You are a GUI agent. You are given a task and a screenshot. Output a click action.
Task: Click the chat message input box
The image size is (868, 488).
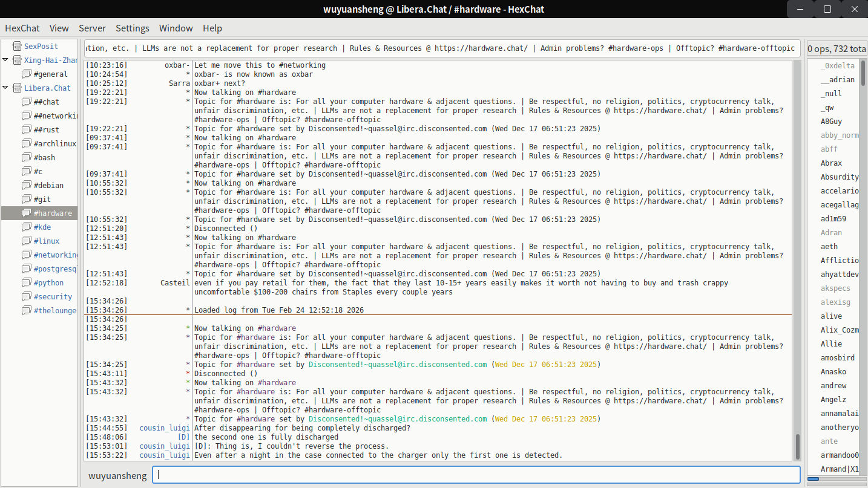pos(476,475)
